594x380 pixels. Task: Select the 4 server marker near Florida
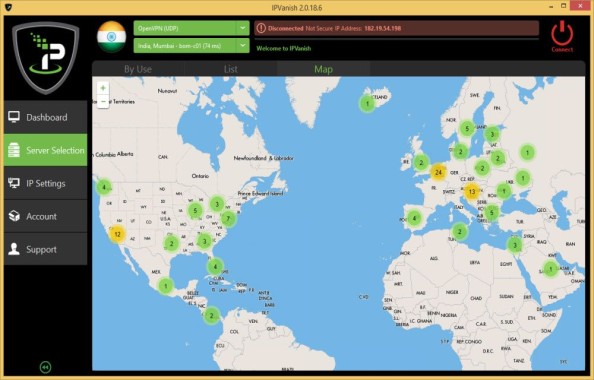coord(215,266)
